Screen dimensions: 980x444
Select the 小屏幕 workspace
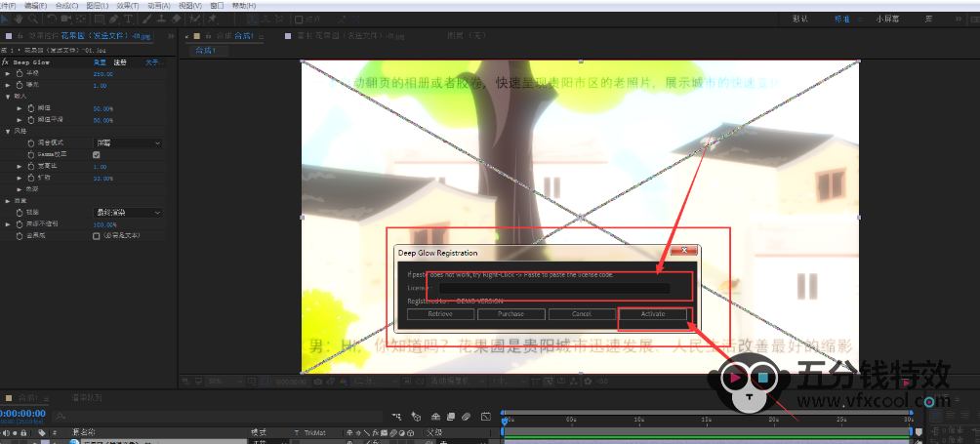[887, 20]
